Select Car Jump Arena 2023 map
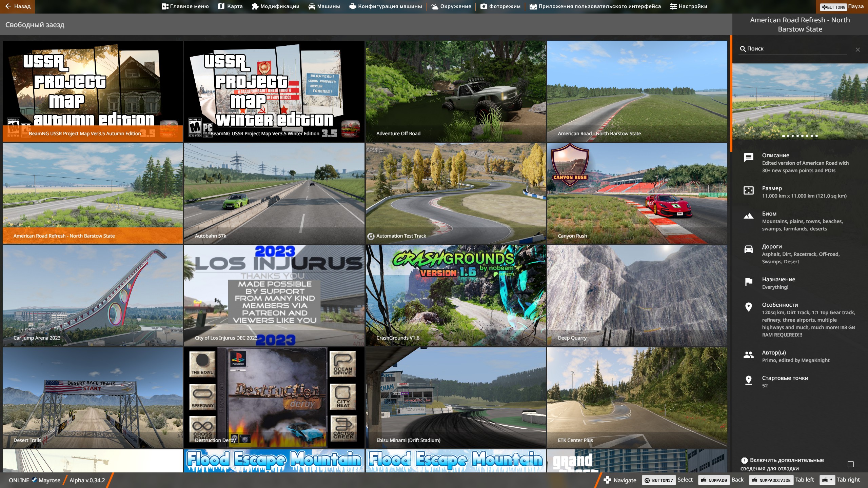The image size is (868, 488). [x=93, y=296]
